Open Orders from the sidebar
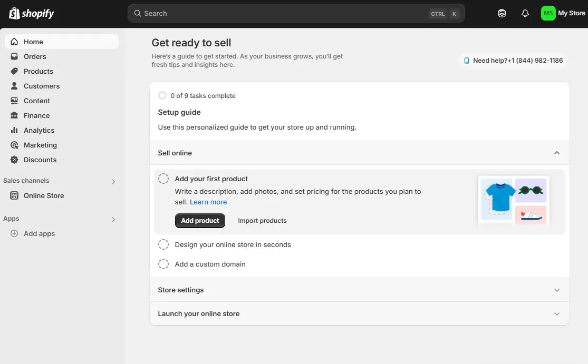Screen dimensions: 588x364 click(x=35, y=56)
